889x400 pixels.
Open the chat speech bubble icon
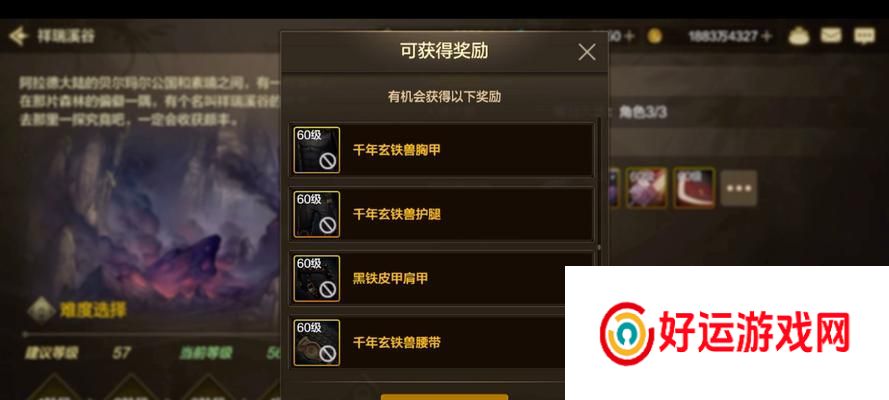tap(864, 36)
